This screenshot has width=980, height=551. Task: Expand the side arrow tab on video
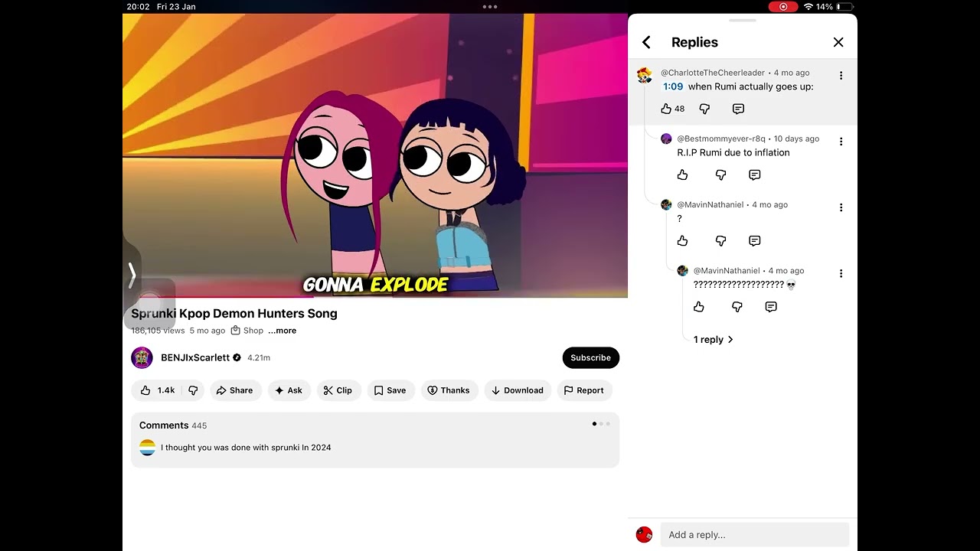click(132, 275)
